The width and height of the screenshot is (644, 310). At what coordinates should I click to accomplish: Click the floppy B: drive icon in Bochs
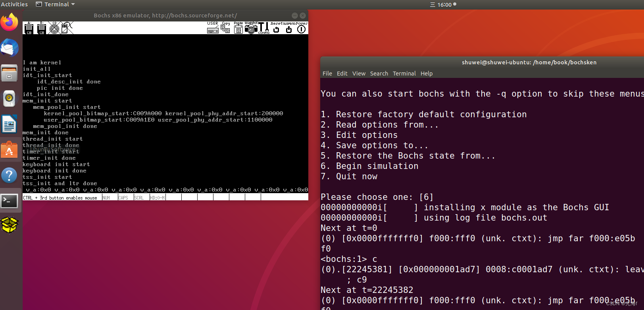[42, 28]
